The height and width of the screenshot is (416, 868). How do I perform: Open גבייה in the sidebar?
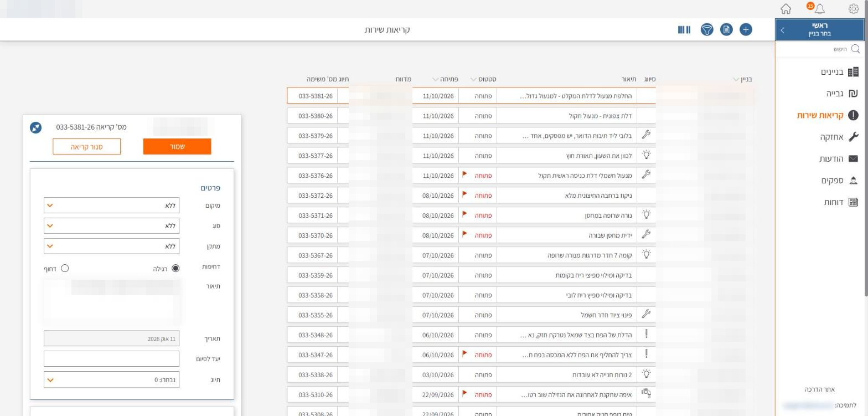[x=841, y=94]
